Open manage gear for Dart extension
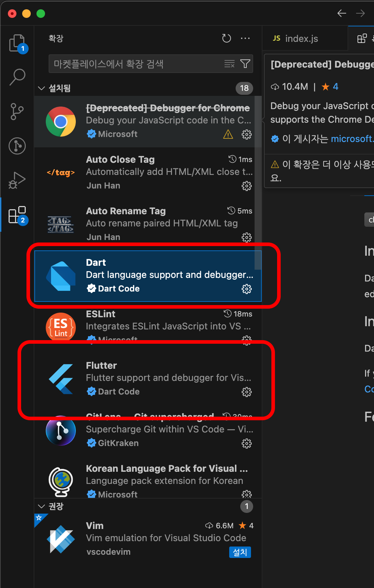 coord(247,289)
